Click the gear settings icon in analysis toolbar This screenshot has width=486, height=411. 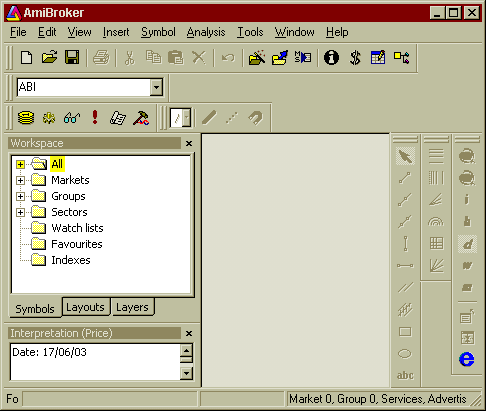point(49,118)
